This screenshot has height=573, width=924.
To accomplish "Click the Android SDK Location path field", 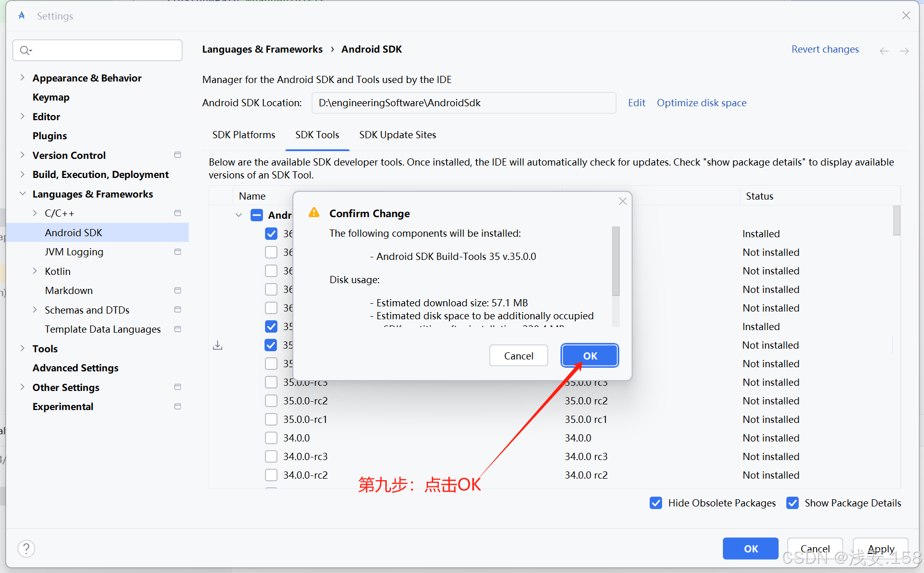I will pos(464,103).
